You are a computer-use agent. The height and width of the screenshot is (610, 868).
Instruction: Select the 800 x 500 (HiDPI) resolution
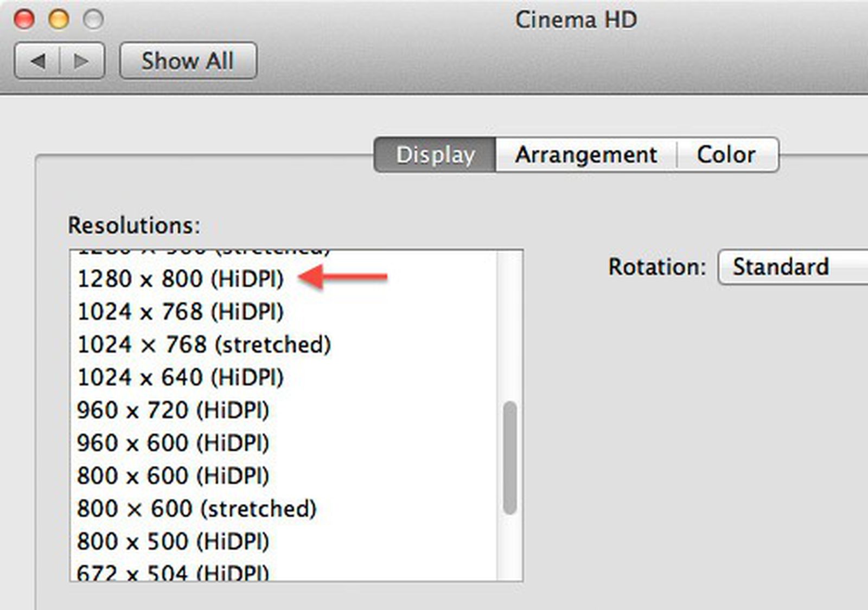(175, 540)
